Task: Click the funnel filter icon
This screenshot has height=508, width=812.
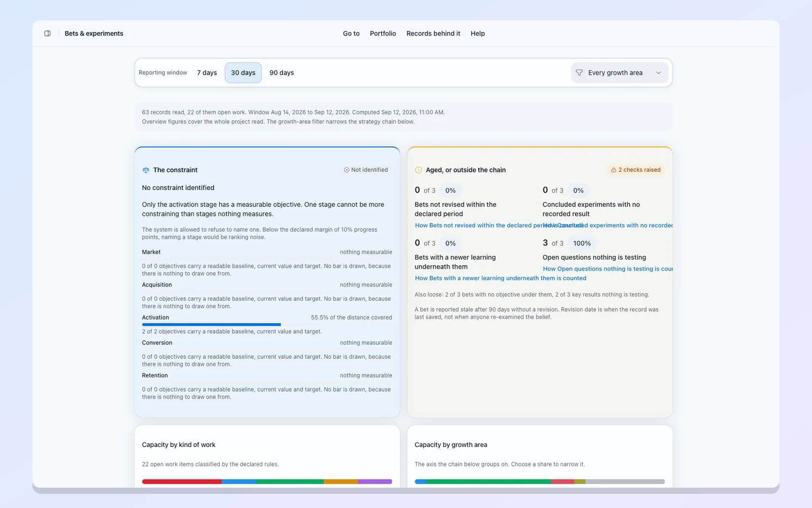Action: pyautogui.click(x=579, y=73)
